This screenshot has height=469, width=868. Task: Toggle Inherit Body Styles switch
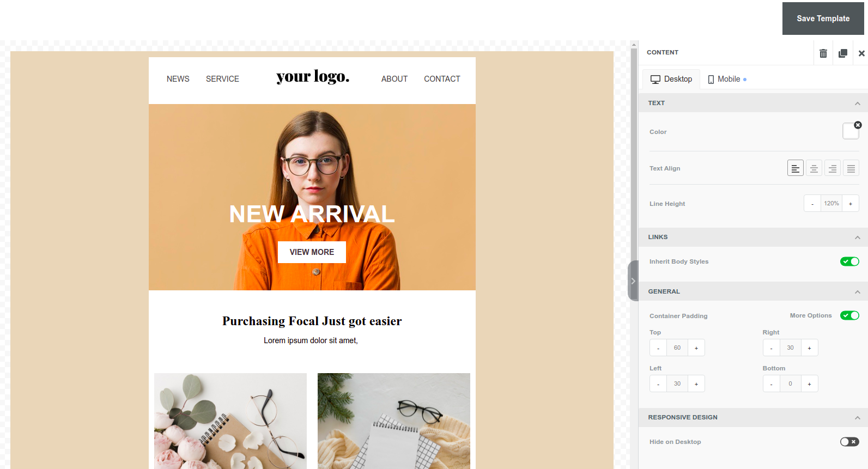849,261
